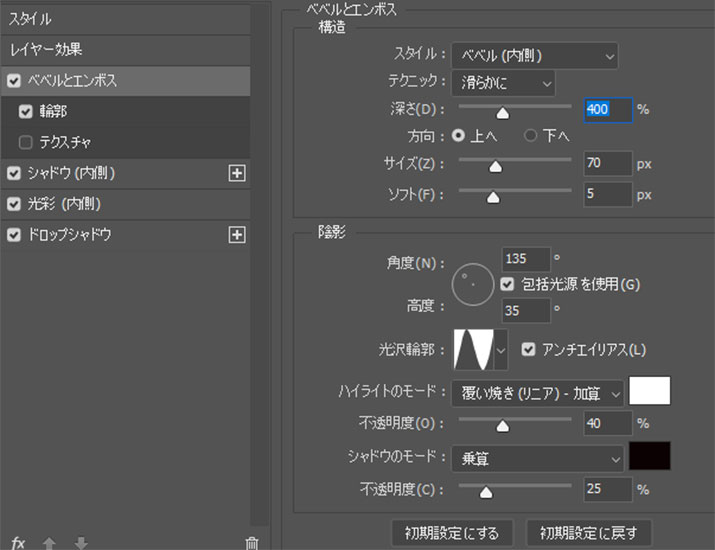
Task: Click the 高度 35 input field
Action: [526, 311]
